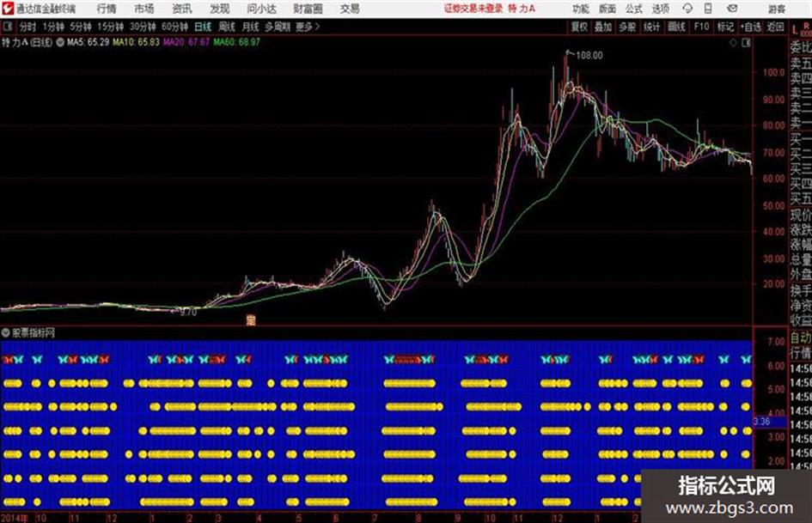Switch to 60分钟 period
Image resolution: width=812 pixels, height=523 pixels.
coord(175,27)
